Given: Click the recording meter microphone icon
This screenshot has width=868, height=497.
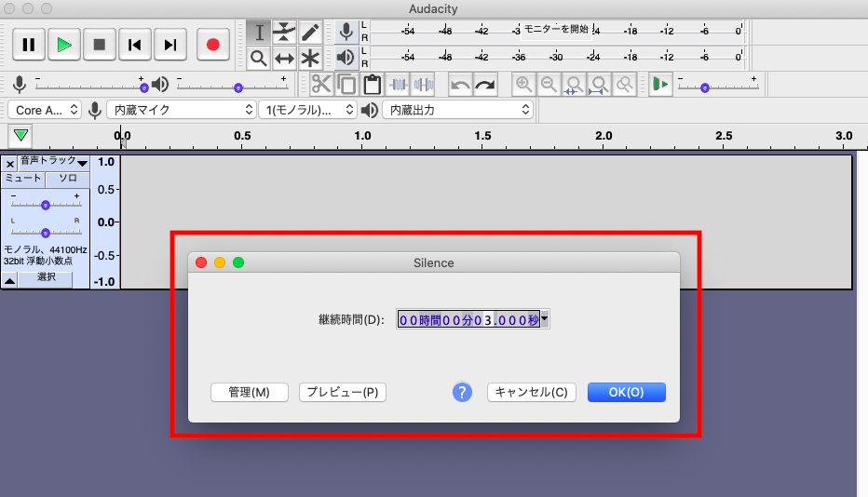Looking at the screenshot, I should tap(346, 32).
